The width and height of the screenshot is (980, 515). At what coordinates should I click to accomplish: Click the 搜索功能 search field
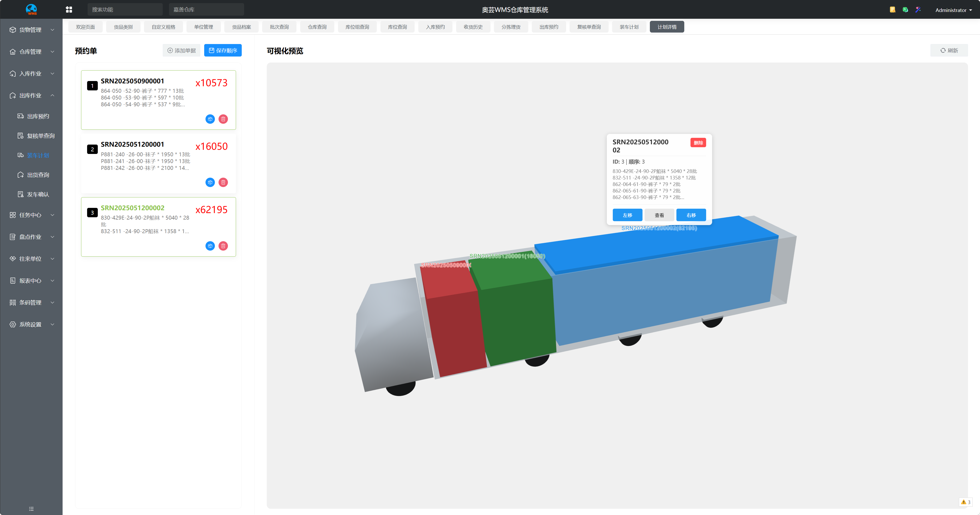(125, 9)
